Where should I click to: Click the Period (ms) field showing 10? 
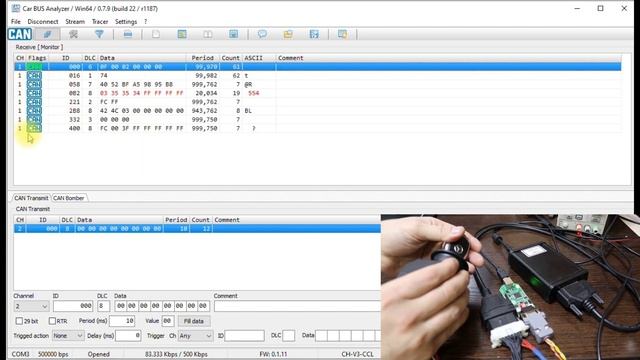point(122,321)
